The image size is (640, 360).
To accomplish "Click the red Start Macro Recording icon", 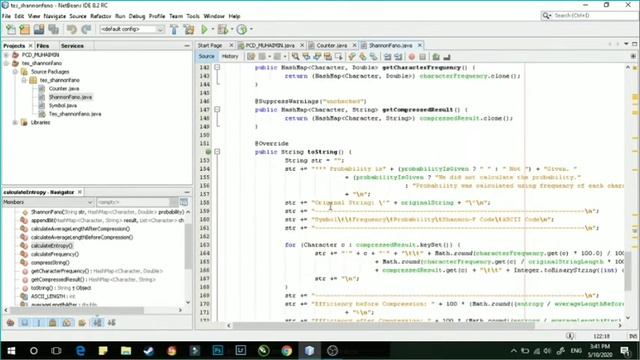I will pos(412,57).
